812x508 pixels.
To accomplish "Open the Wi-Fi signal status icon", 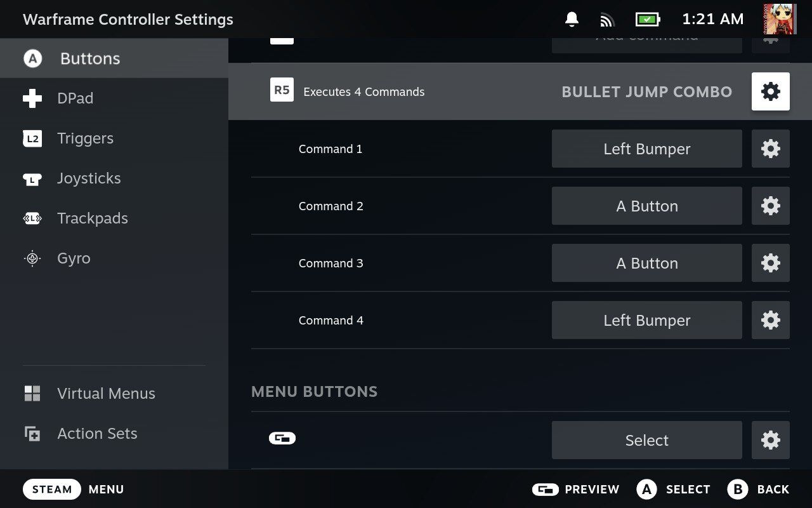I will pyautogui.click(x=608, y=20).
